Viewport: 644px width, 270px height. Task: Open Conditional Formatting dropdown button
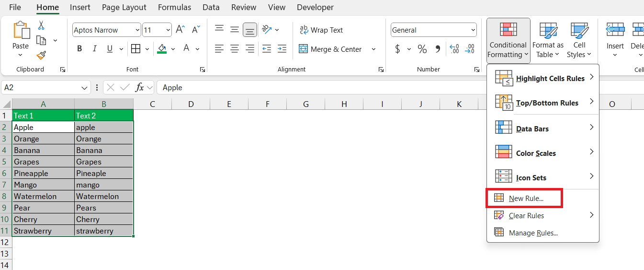click(x=508, y=41)
